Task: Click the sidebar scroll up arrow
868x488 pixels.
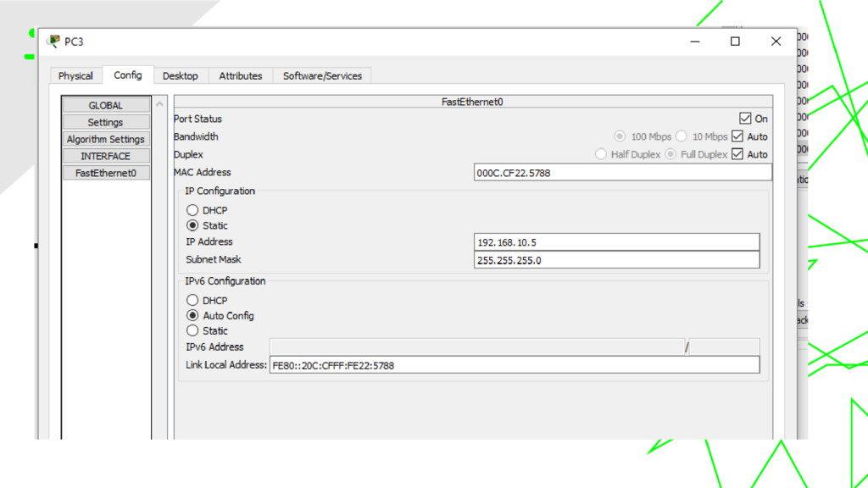Action: tap(159, 103)
